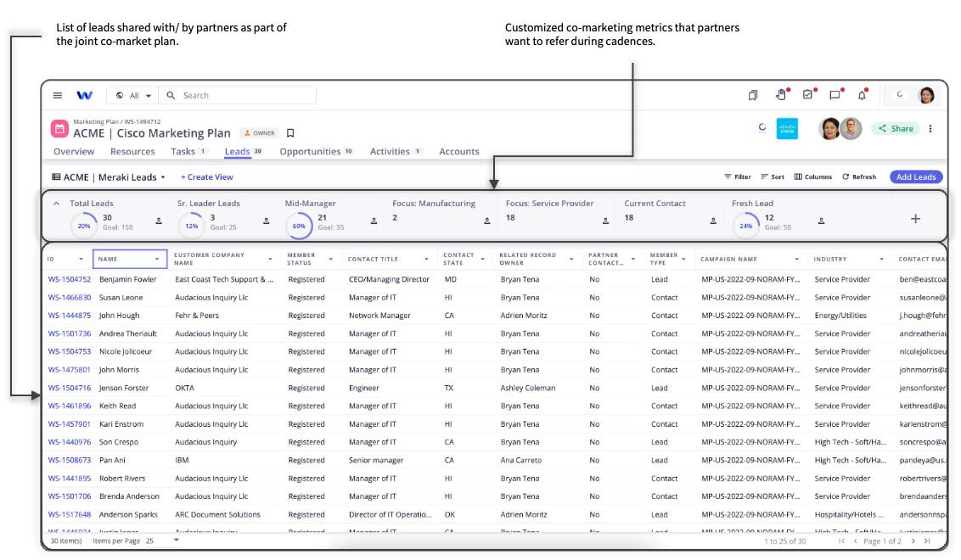Jump to first page of leads
The image size is (961, 560).
coord(841,541)
